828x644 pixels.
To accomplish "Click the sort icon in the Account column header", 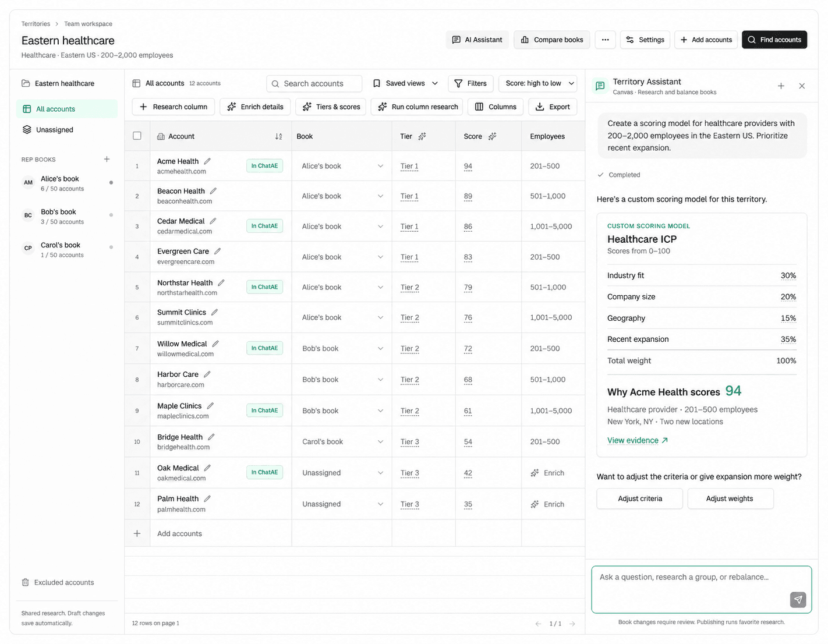I will (279, 136).
